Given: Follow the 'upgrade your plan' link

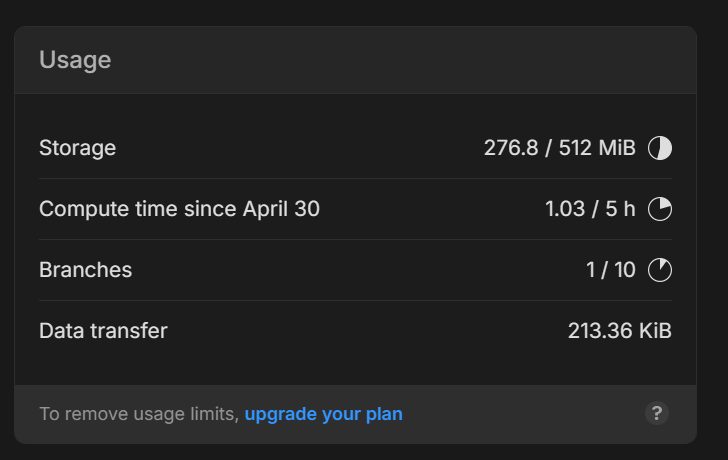Looking at the screenshot, I should [x=323, y=414].
